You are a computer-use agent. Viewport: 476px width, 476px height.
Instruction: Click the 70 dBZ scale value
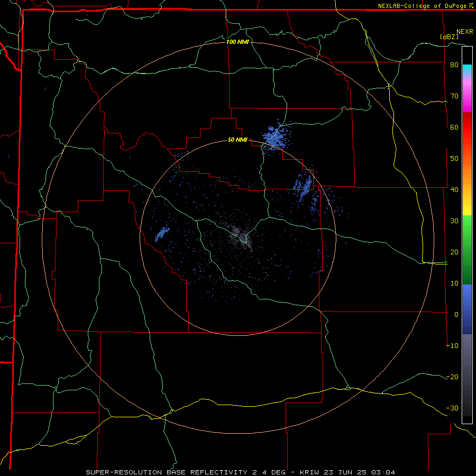(454, 96)
